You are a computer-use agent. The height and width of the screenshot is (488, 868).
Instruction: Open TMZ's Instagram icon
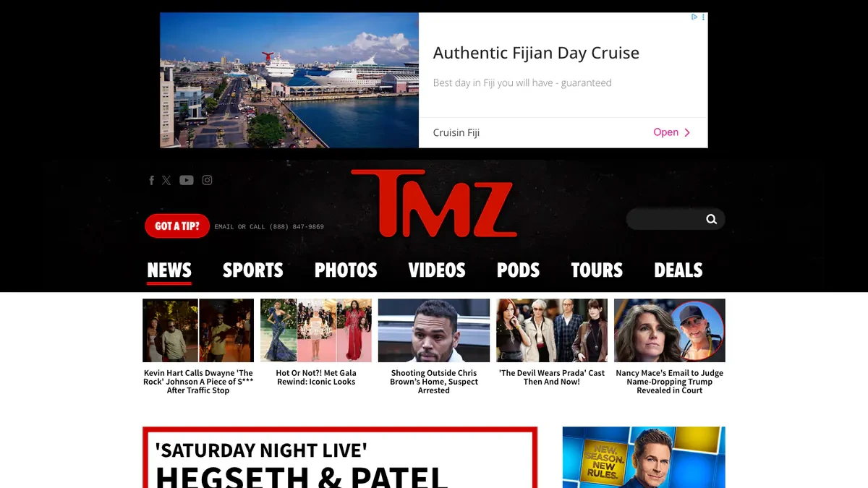coord(207,180)
